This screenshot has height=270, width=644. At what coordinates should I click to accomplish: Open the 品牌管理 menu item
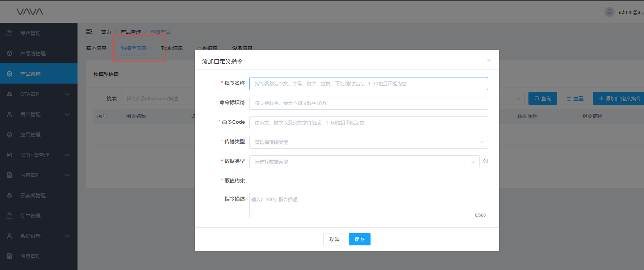39,33
